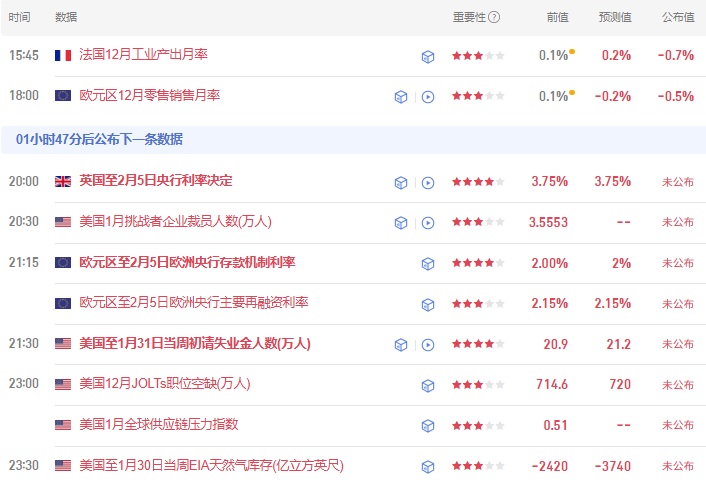Open 英国至2月5日央行利率决定 link

coord(156,181)
